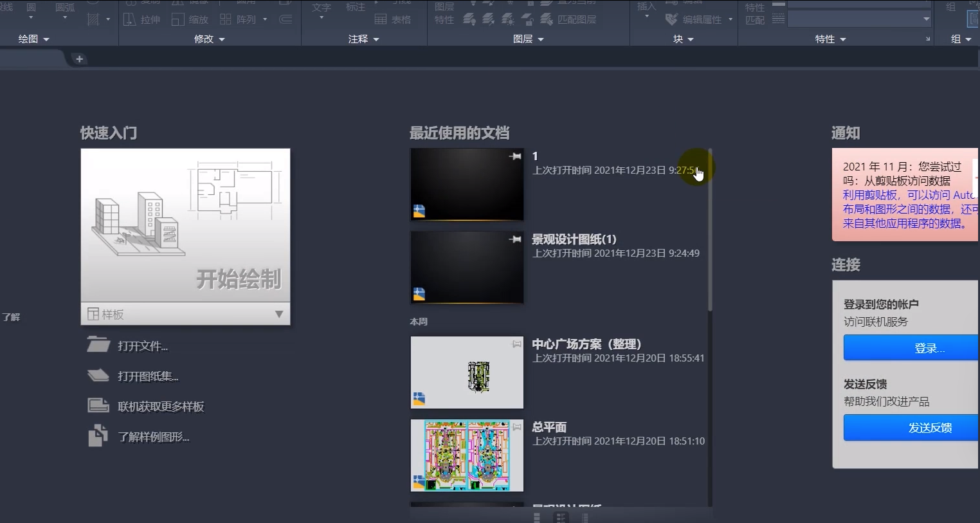Open the clipboard notification link text
Image resolution: width=980 pixels, height=523 pixels.
click(x=909, y=209)
